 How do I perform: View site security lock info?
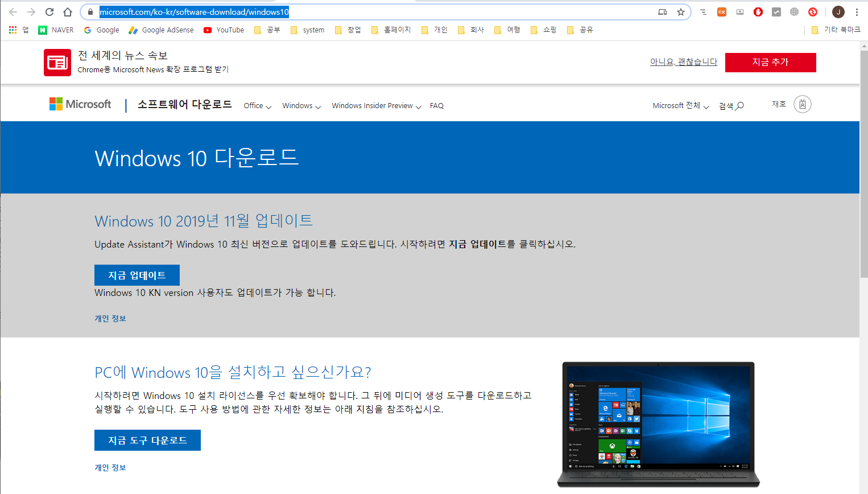90,12
